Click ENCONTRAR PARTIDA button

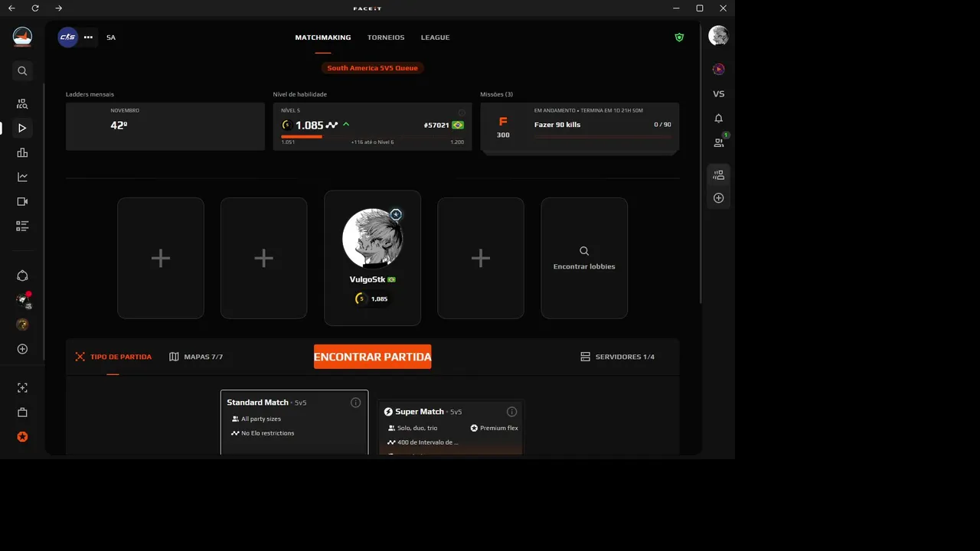(372, 357)
